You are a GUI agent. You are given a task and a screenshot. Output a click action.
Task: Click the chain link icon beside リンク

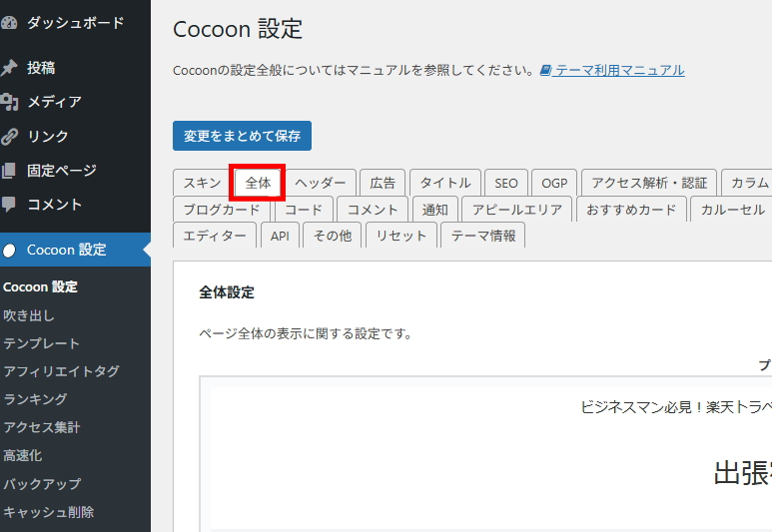(x=9, y=136)
